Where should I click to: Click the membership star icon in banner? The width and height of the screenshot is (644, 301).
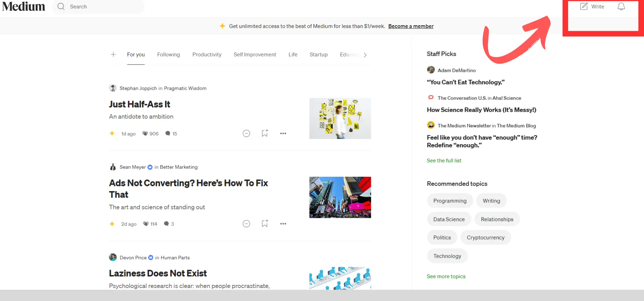[222, 26]
